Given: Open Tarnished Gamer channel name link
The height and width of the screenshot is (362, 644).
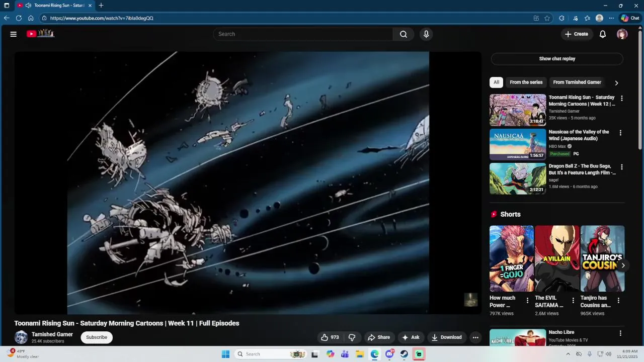Looking at the screenshot, I should click(52, 334).
